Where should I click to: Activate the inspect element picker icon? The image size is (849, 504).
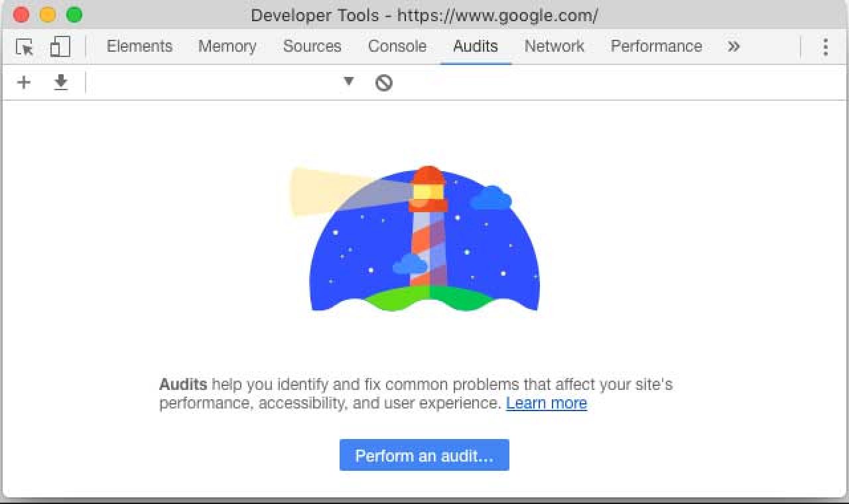pos(25,47)
